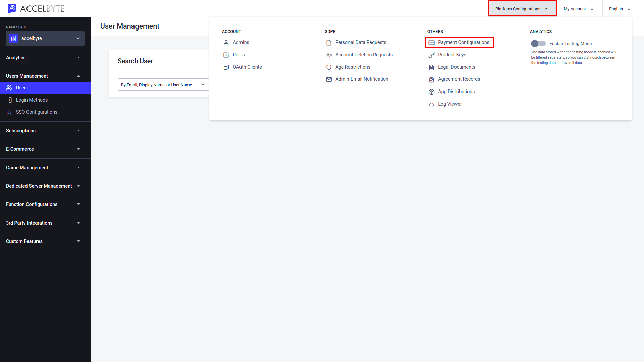Open the Product Keys settings page

451,54
